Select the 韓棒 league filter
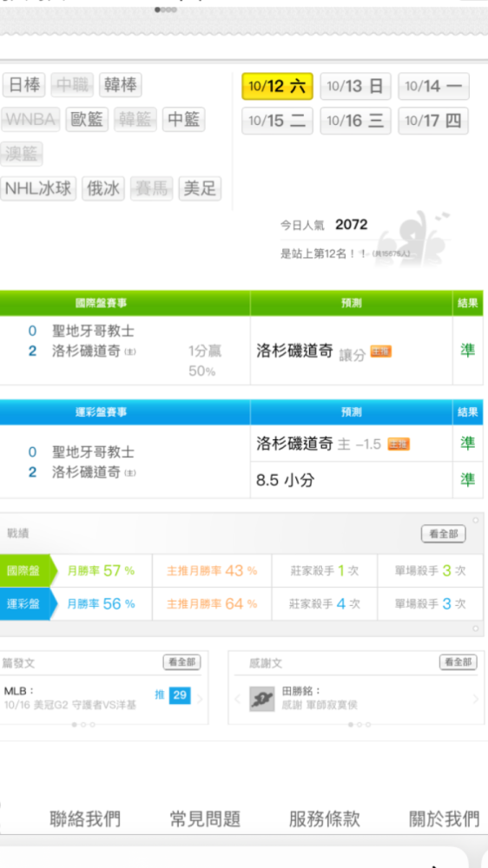This screenshot has height=868, width=488. (120, 85)
